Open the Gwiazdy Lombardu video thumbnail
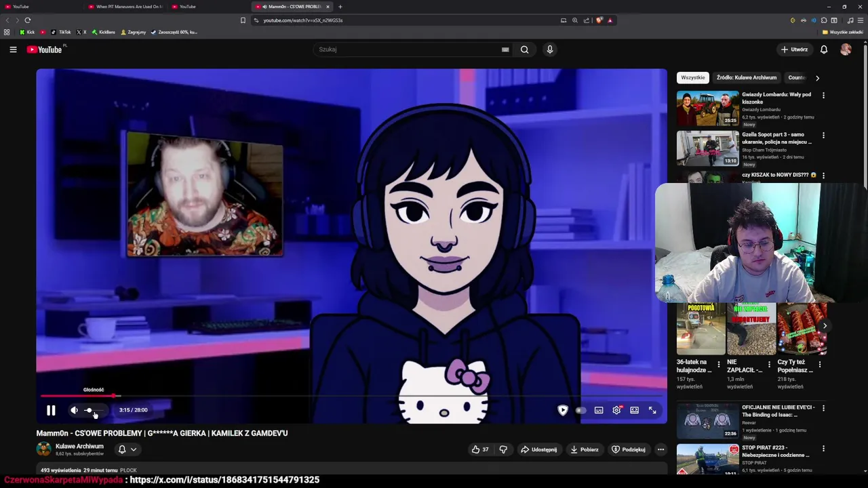Image resolution: width=868 pixels, height=488 pixels. click(707, 108)
